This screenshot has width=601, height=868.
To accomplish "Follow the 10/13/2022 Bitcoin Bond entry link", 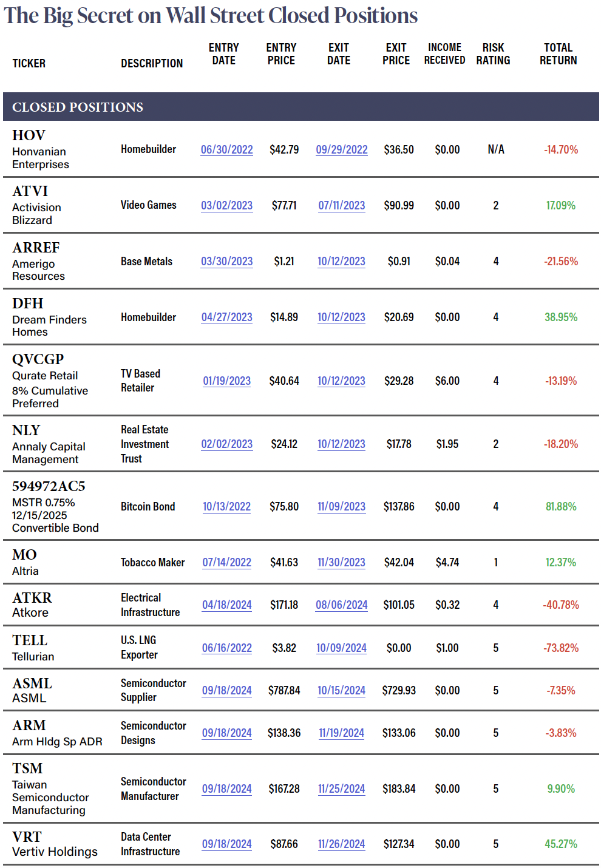I will click(226, 506).
